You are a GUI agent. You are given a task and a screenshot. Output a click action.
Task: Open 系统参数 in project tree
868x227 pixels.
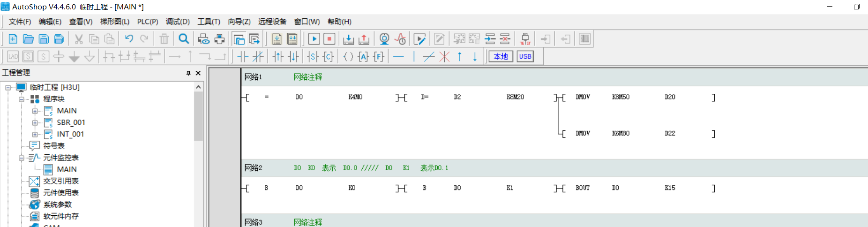click(x=57, y=204)
